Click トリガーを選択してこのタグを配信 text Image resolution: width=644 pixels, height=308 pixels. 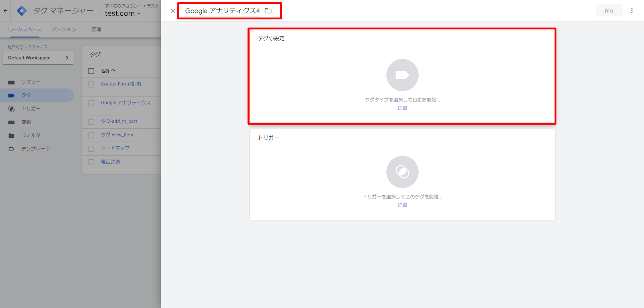[x=402, y=197]
